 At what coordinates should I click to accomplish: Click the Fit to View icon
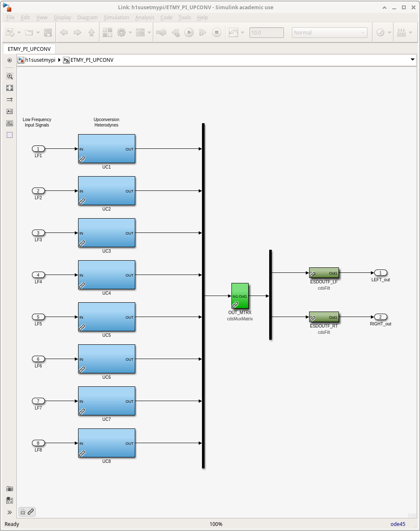[10, 88]
